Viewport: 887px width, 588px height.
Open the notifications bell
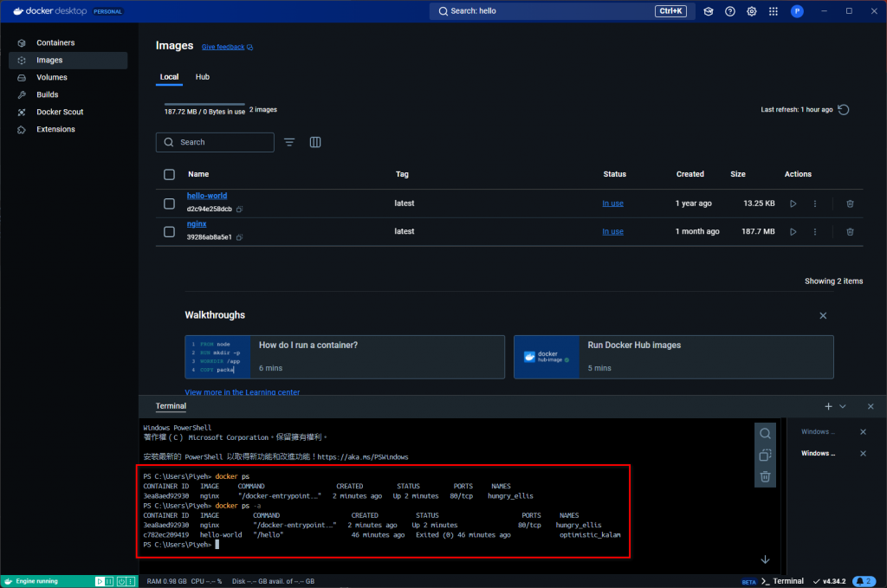tap(864, 581)
